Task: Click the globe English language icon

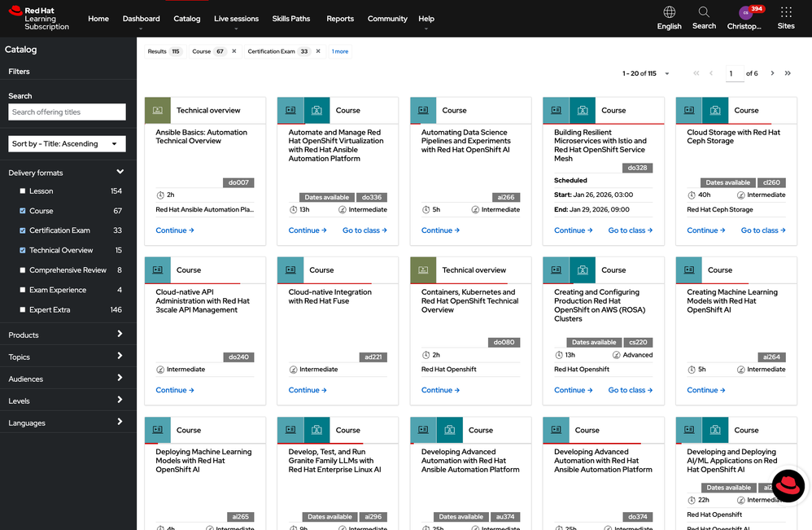Action: [x=669, y=14]
